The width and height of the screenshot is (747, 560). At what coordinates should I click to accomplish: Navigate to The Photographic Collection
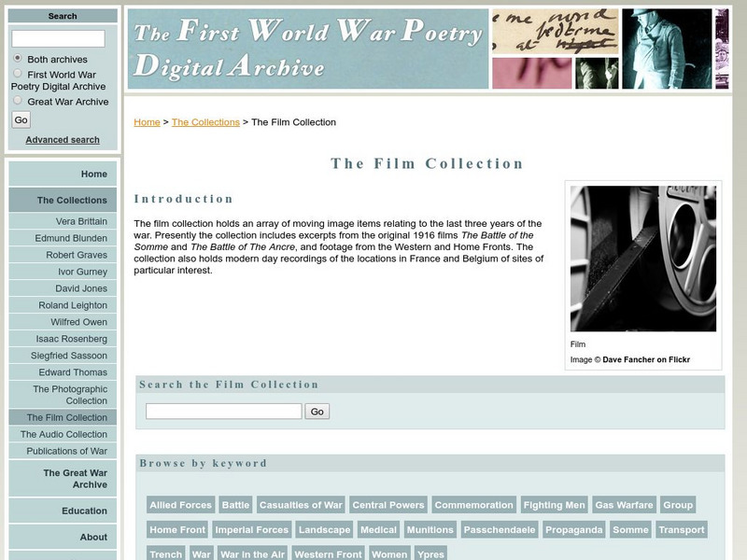click(70, 395)
